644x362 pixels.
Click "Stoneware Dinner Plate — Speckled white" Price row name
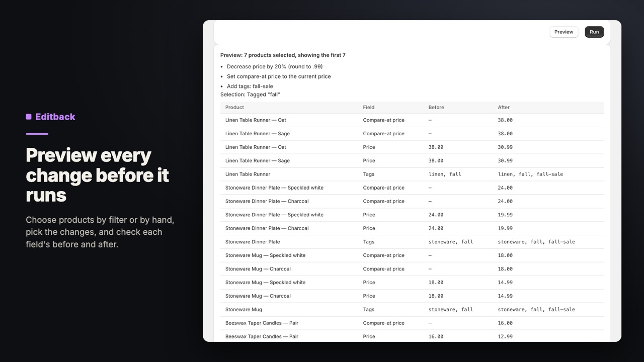click(x=274, y=215)
